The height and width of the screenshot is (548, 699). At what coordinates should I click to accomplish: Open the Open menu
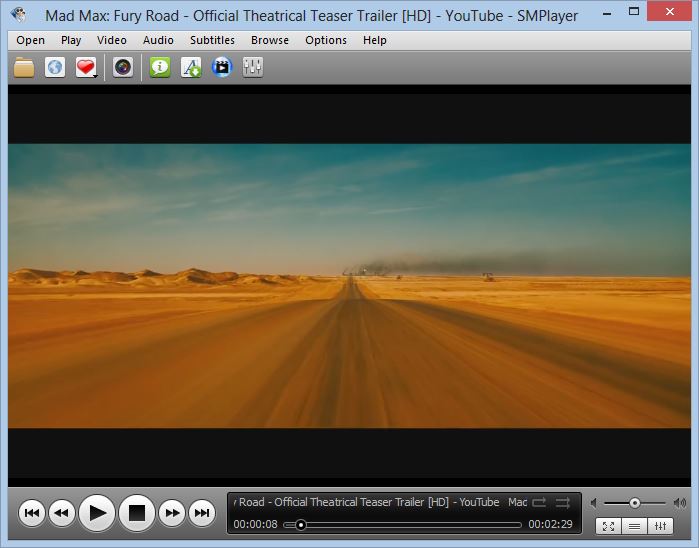30,40
